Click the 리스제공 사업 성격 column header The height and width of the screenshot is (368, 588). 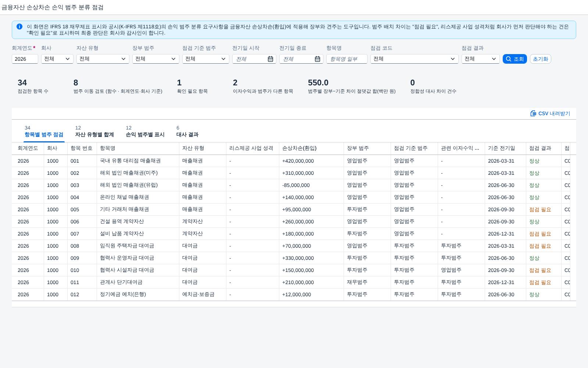click(252, 148)
